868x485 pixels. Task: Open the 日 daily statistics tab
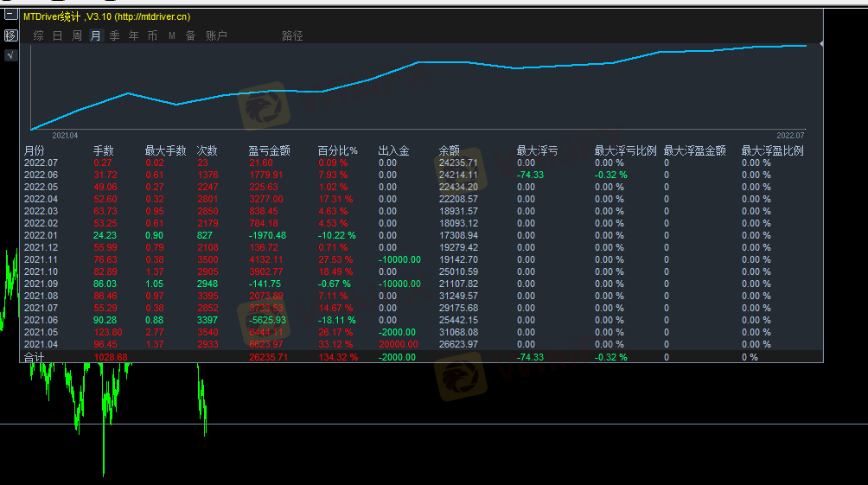click(57, 35)
